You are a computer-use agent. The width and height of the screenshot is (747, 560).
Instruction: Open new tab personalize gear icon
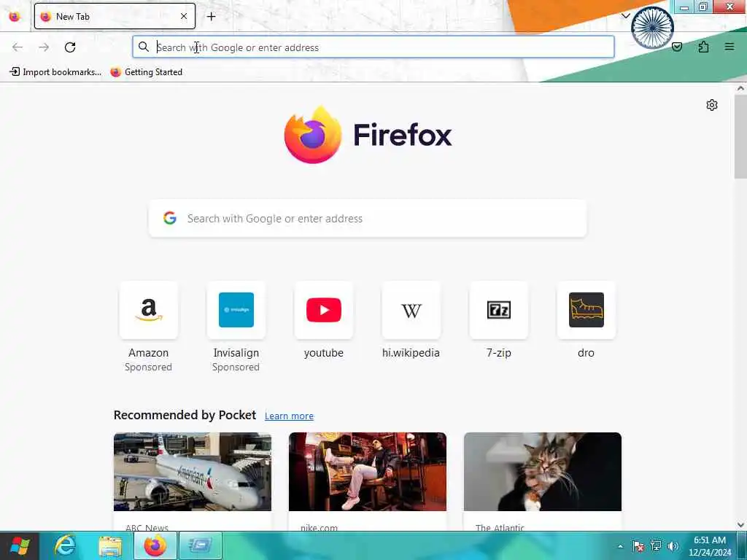pos(712,105)
